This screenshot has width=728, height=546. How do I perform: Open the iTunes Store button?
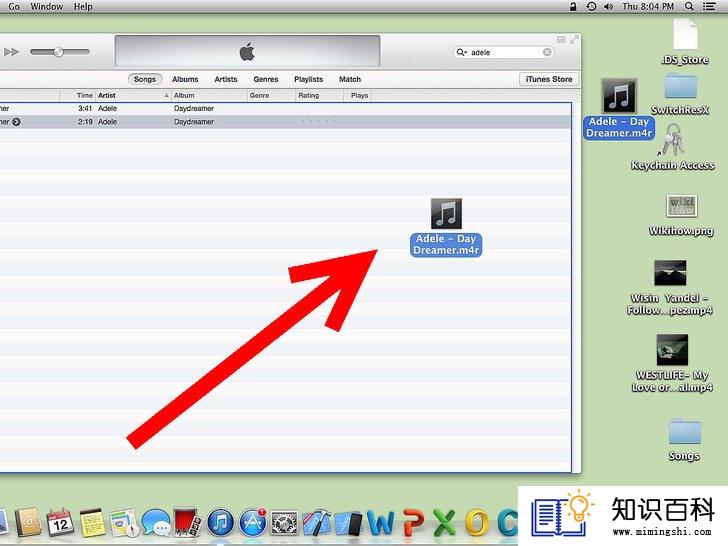(549, 79)
